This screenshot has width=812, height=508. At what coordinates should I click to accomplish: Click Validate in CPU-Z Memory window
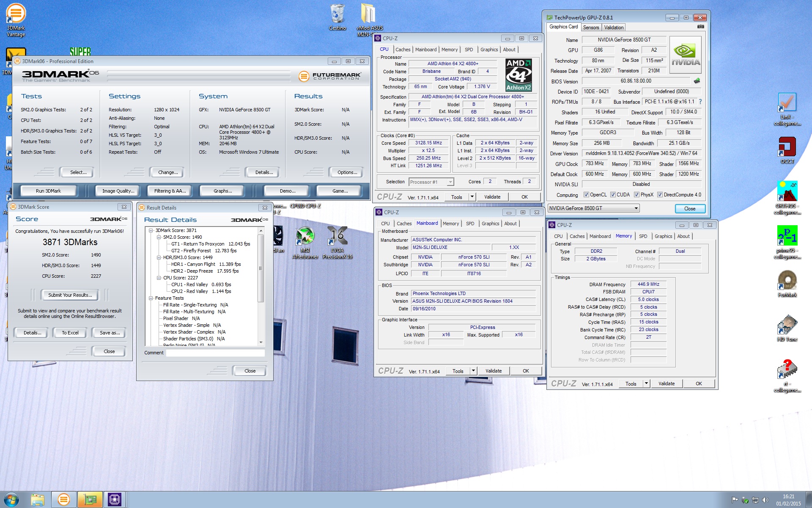point(667,384)
